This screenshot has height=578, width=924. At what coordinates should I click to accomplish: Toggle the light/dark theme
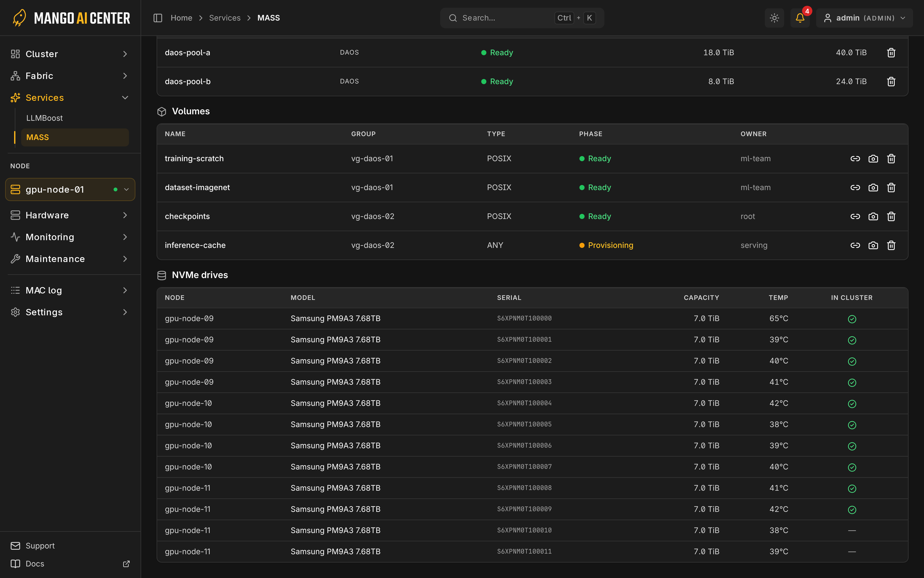pyautogui.click(x=774, y=18)
